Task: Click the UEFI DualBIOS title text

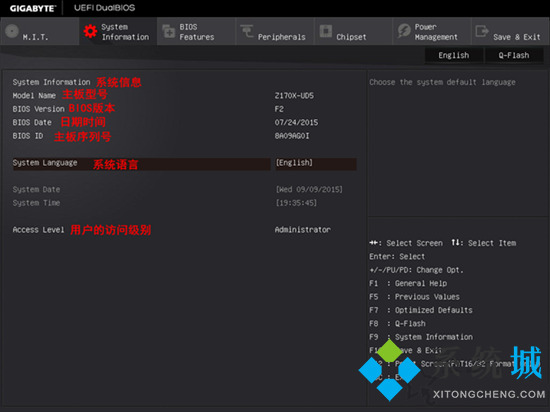Action: click(x=104, y=8)
